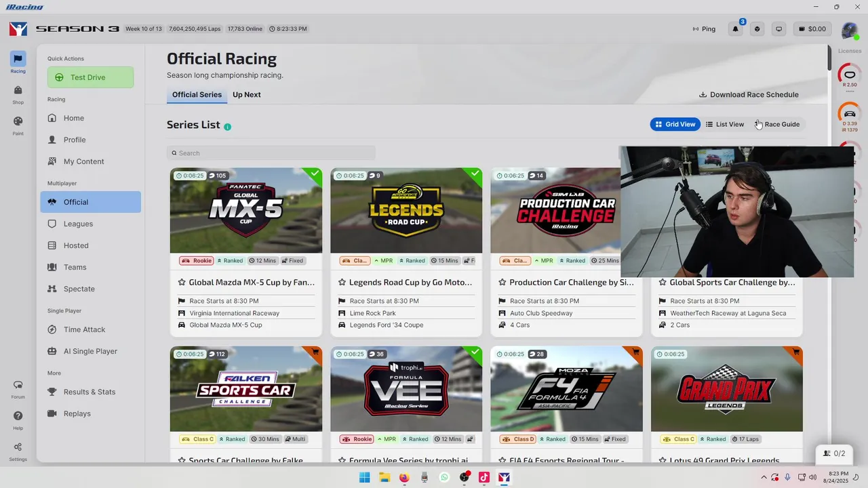
Task: Switch to Grid View
Action: pyautogui.click(x=675, y=124)
